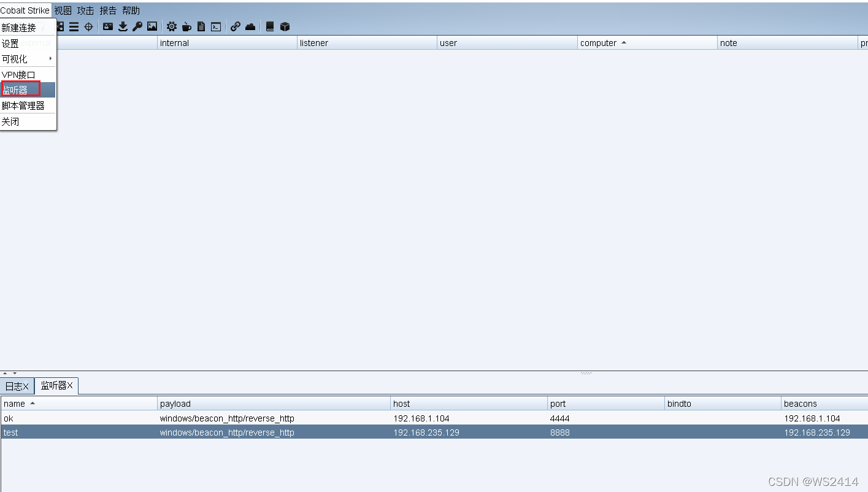Choose 关闭 menu entry
This screenshot has width=868, height=492.
tap(28, 121)
